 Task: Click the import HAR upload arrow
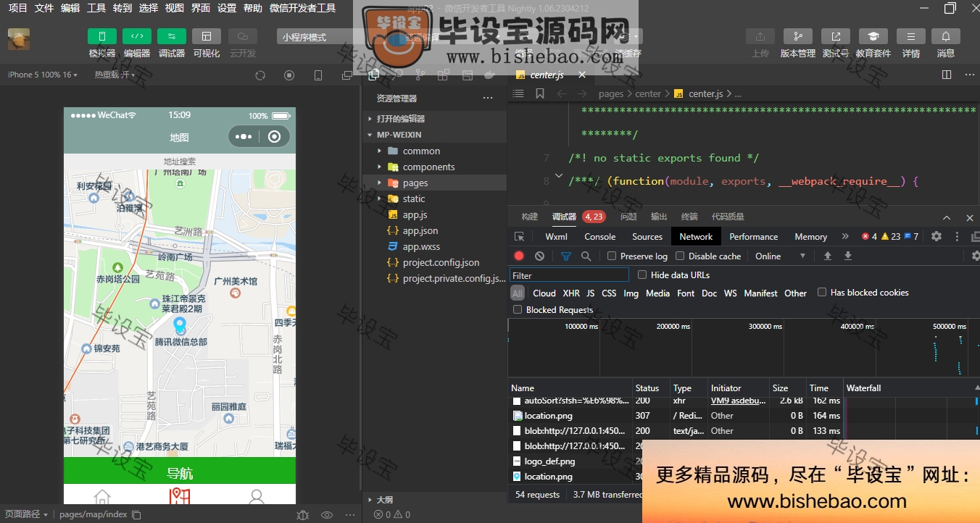[x=828, y=256]
